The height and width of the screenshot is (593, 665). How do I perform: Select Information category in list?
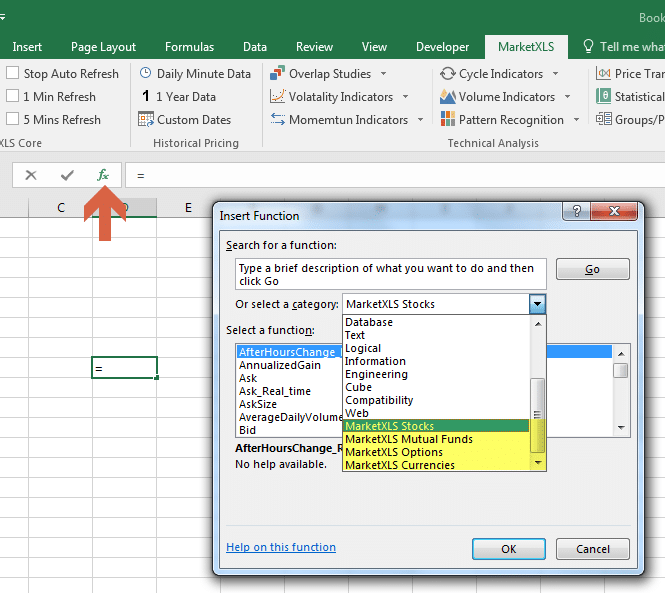pyautogui.click(x=436, y=361)
